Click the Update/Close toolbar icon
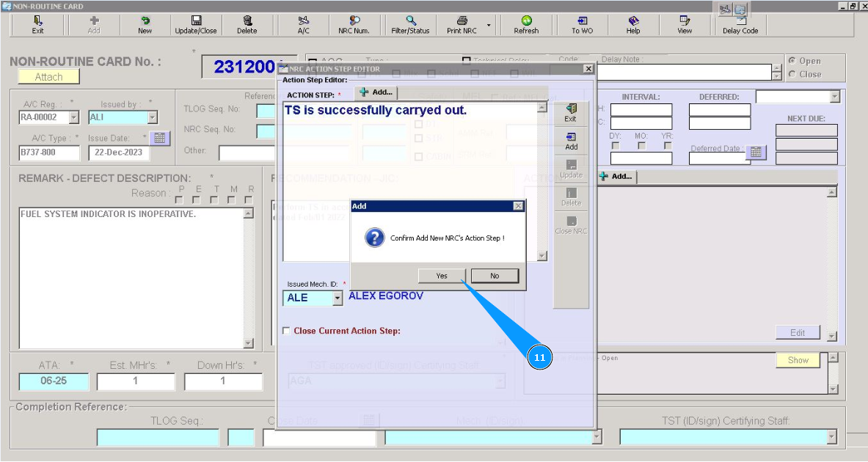The image size is (868, 462). click(196, 21)
